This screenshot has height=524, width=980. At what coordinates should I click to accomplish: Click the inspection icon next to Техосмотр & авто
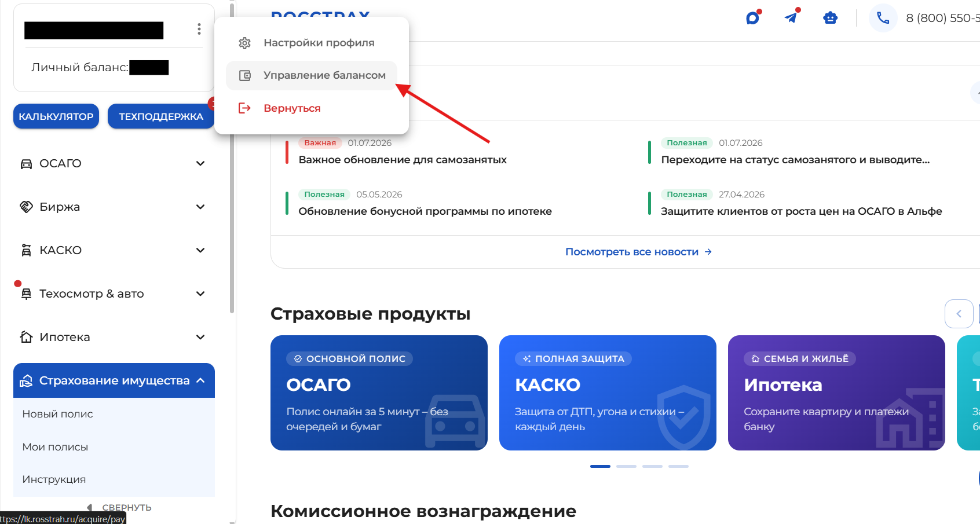[27, 294]
